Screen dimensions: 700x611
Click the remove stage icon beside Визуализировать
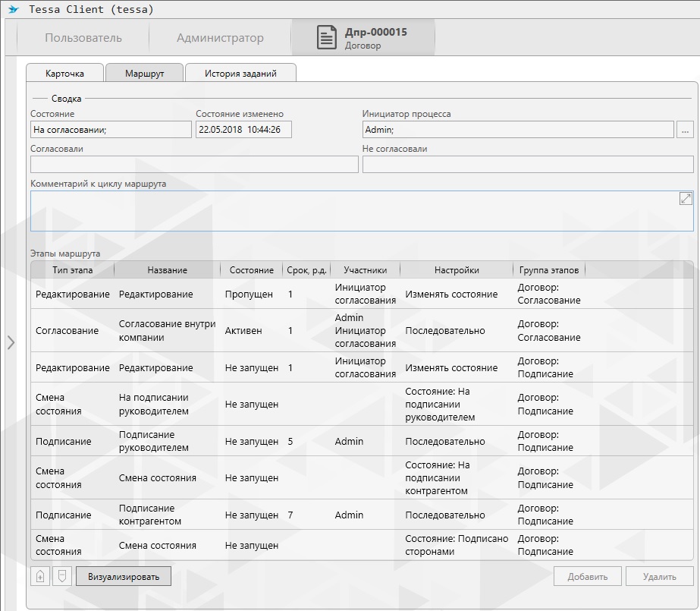pos(61,576)
